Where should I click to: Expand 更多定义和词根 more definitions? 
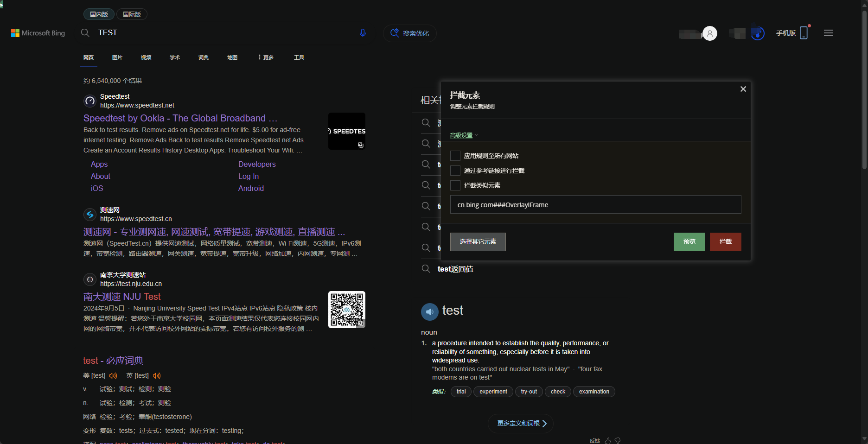click(521, 424)
